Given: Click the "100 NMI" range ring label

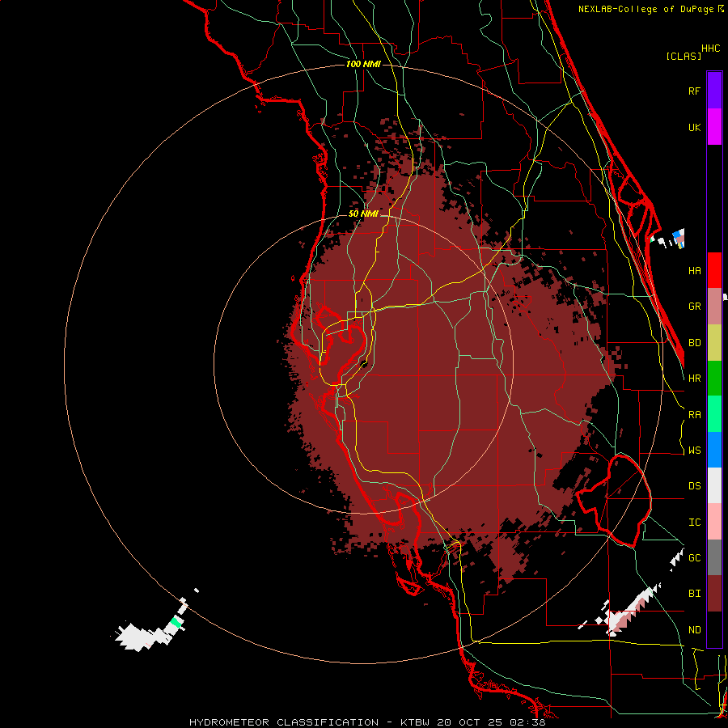Looking at the screenshot, I should 363,64.
